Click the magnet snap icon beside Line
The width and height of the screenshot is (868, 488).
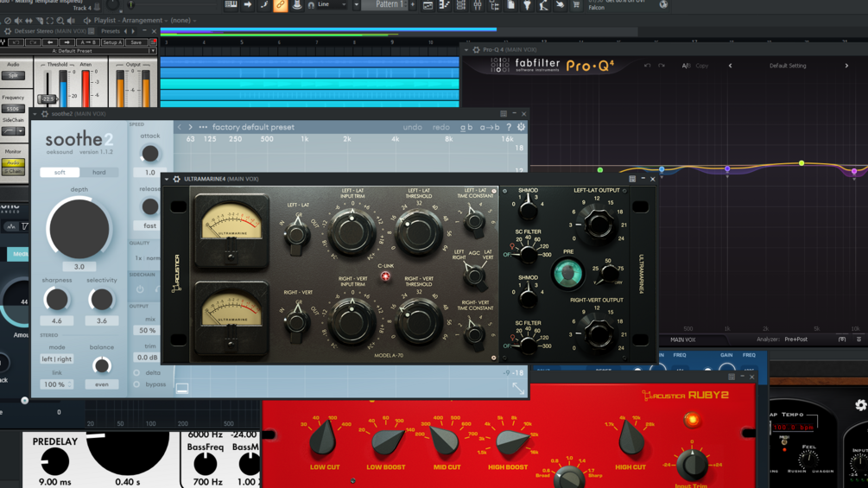click(x=311, y=5)
